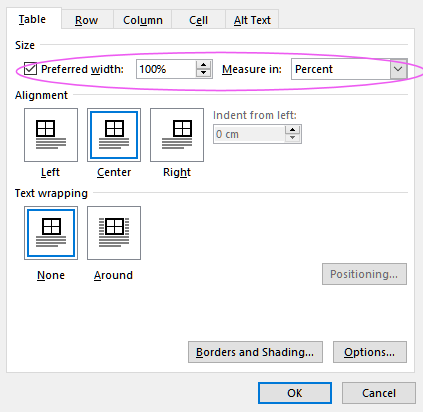Select the Center alignment icon
The height and width of the screenshot is (412, 423).
click(114, 135)
